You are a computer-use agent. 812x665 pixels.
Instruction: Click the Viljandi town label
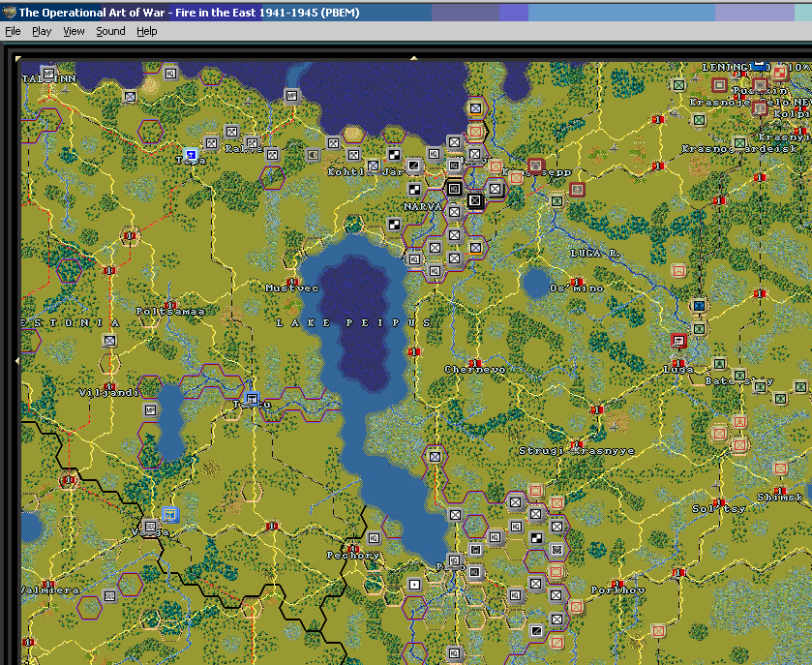click(x=108, y=393)
